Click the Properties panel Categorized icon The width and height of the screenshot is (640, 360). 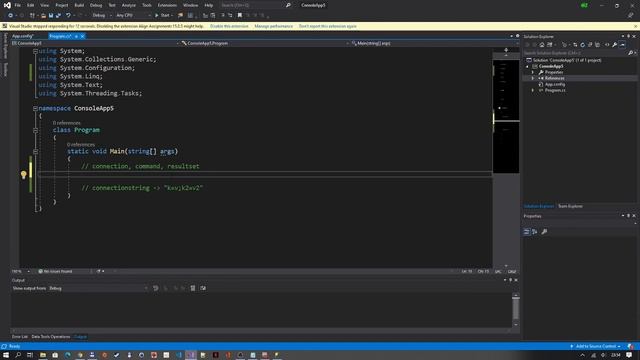click(527, 232)
